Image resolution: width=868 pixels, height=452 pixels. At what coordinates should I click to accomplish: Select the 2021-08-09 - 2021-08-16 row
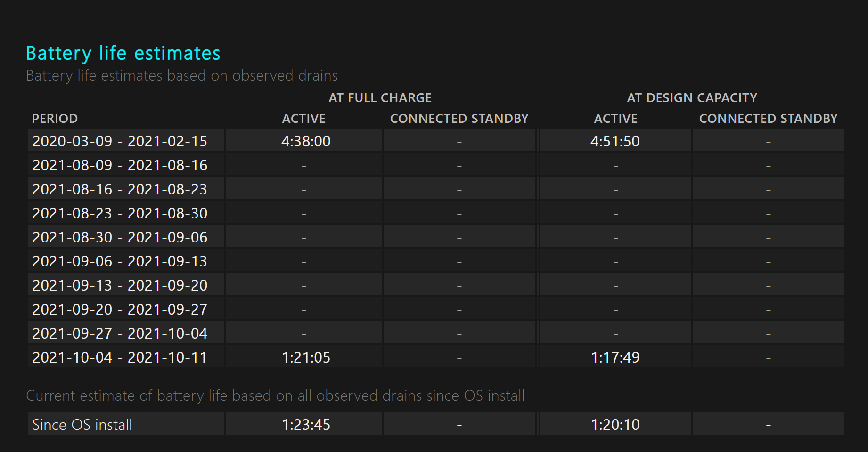120,165
